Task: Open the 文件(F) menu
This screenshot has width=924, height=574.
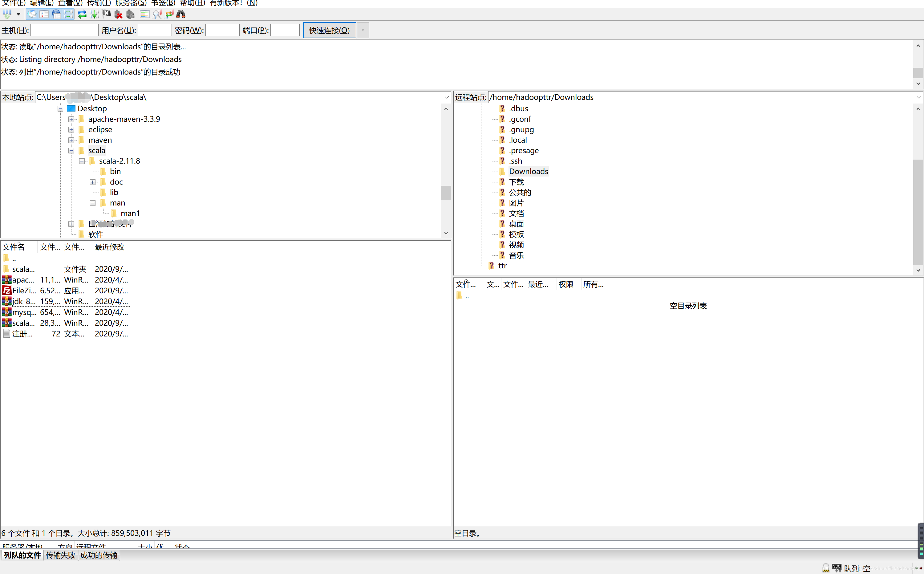Action: click(x=14, y=3)
